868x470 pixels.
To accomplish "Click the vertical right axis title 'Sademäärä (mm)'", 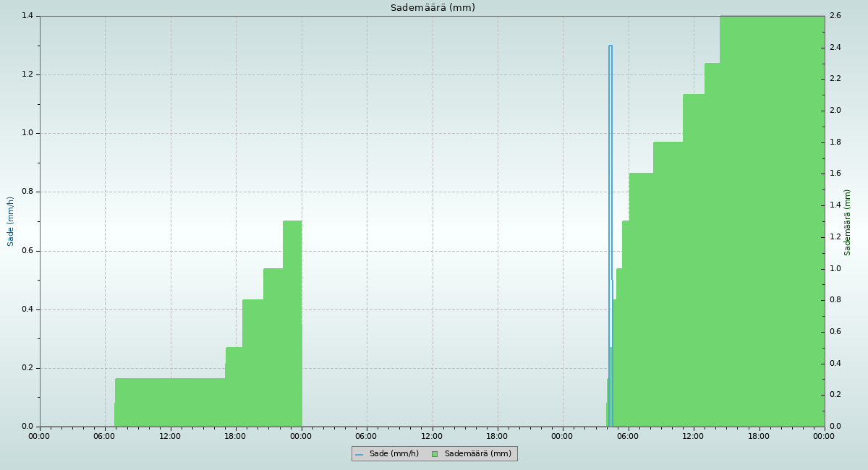I will 848,222.
